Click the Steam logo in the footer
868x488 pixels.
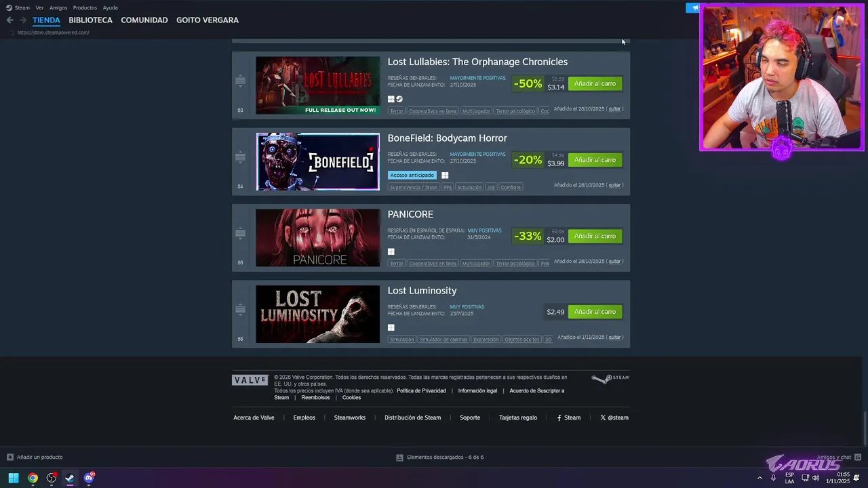(610, 379)
